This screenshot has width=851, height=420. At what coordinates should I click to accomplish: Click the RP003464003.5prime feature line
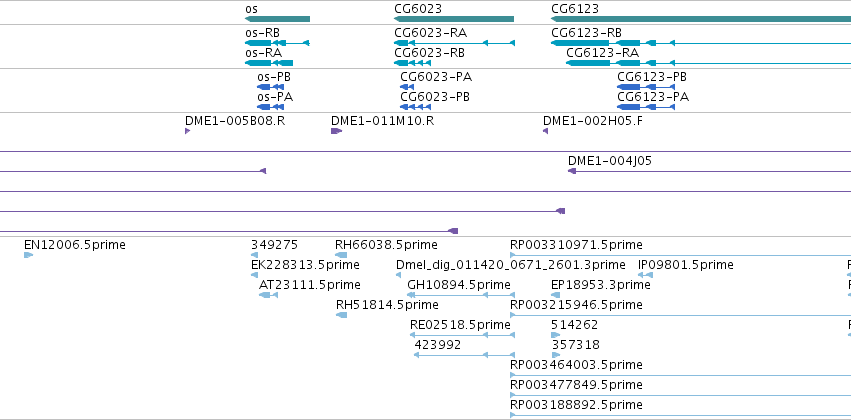[x=681, y=375]
